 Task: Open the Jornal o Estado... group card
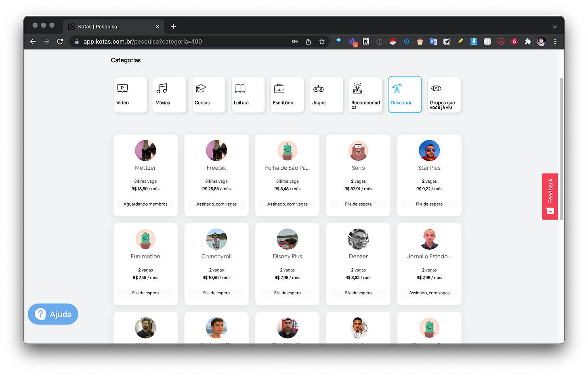[429, 264]
